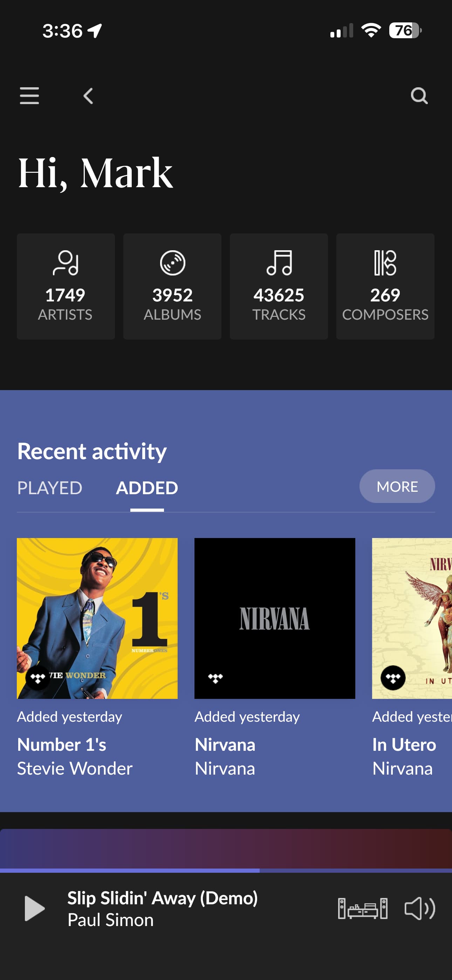Tap the back chevron arrow
The image size is (452, 980).
(x=88, y=96)
